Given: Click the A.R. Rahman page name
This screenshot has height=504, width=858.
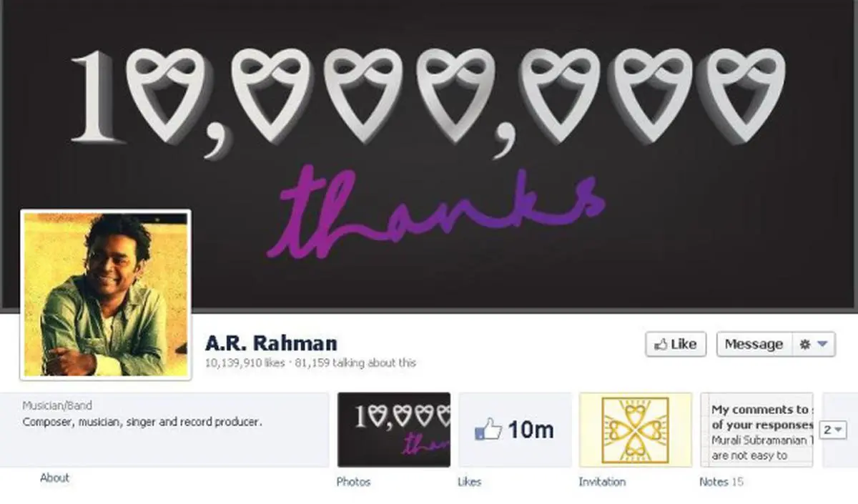Looking at the screenshot, I should (271, 343).
